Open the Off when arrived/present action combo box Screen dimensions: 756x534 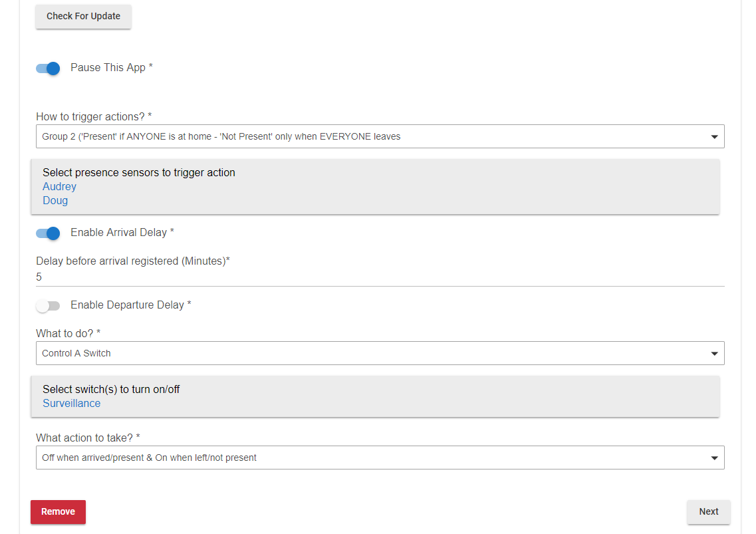point(372,458)
